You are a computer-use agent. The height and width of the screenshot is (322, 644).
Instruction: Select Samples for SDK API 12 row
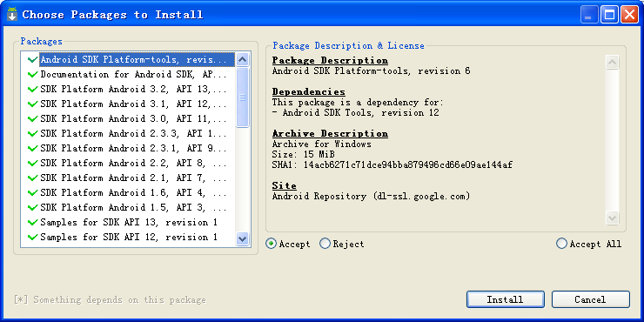[x=128, y=237]
